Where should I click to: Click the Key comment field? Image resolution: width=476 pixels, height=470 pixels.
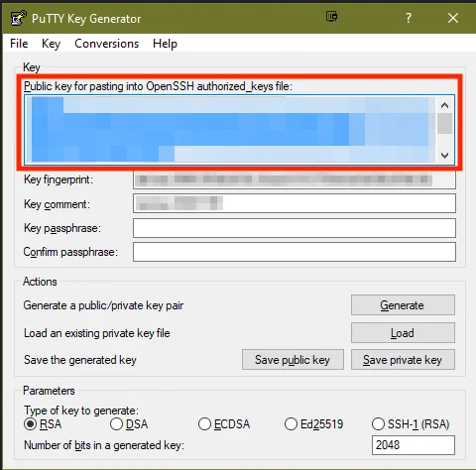295,203
